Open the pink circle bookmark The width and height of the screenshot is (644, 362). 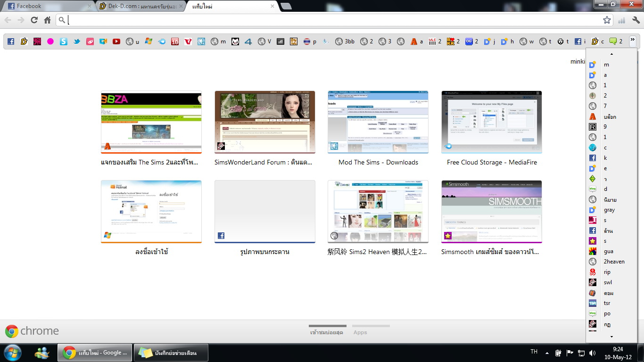(x=50, y=41)
